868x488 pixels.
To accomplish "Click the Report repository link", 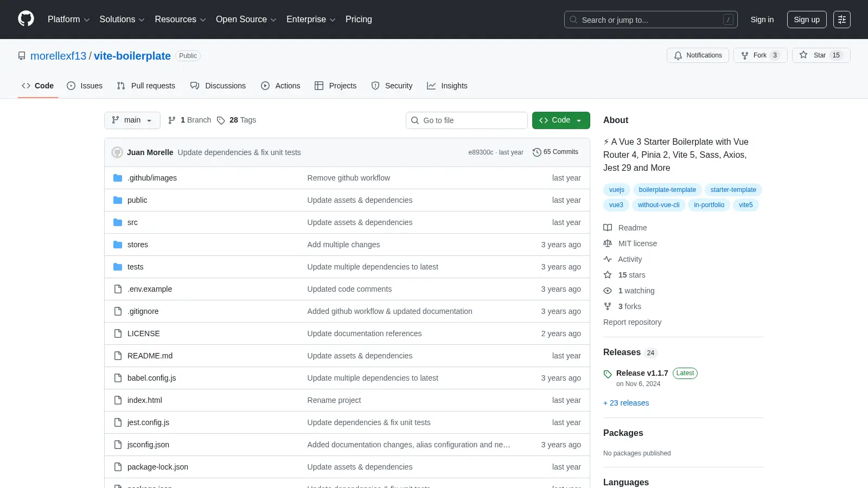I will (x=632, y=322).
